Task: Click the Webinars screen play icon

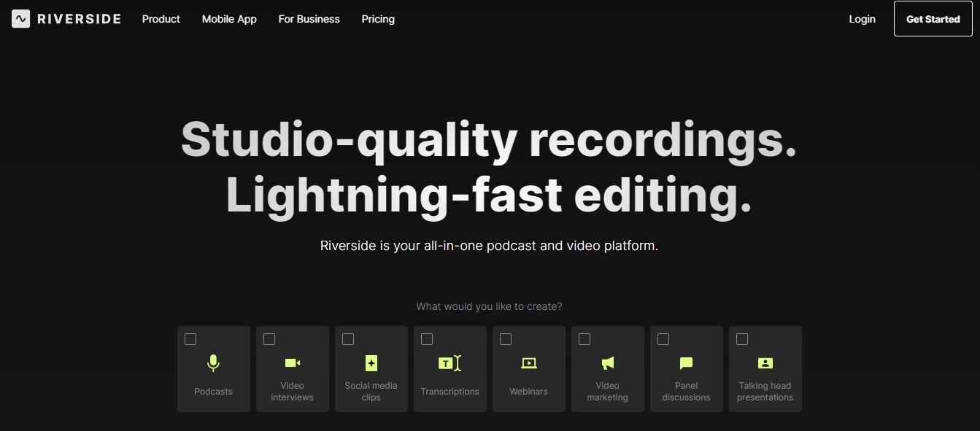Action: point(528,362)
